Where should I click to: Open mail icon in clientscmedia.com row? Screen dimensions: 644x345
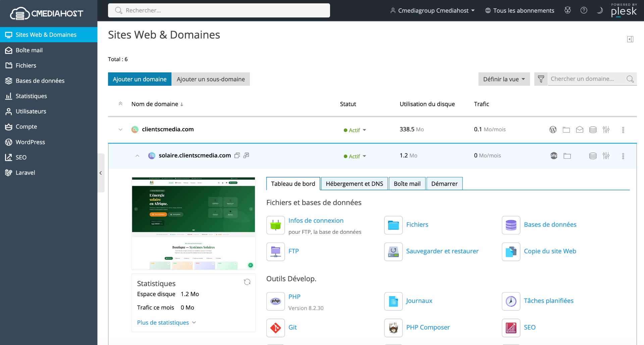click(580, 130)
